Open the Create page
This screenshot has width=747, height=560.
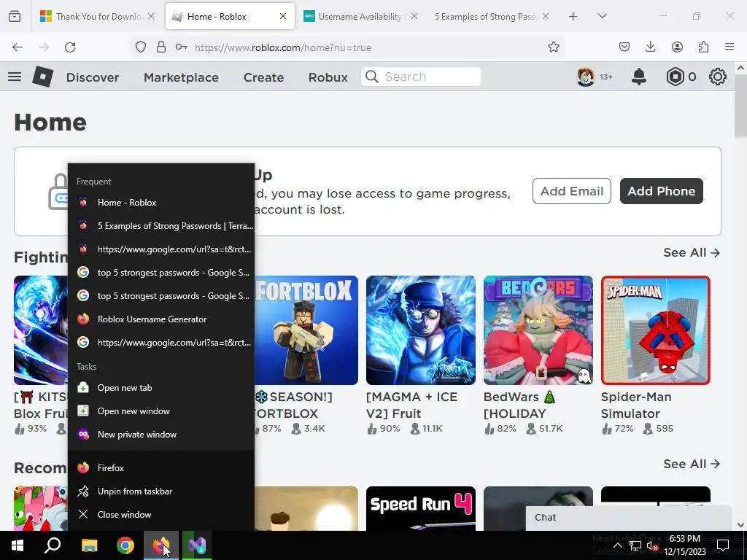[263, 77]
